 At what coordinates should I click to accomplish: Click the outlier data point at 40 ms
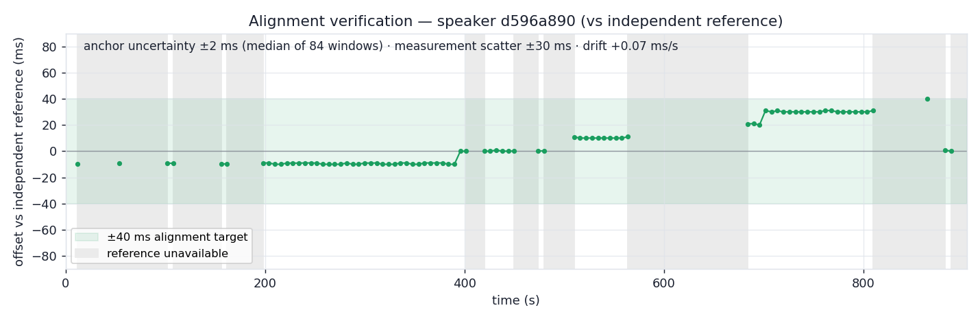[x=927, y=99]
